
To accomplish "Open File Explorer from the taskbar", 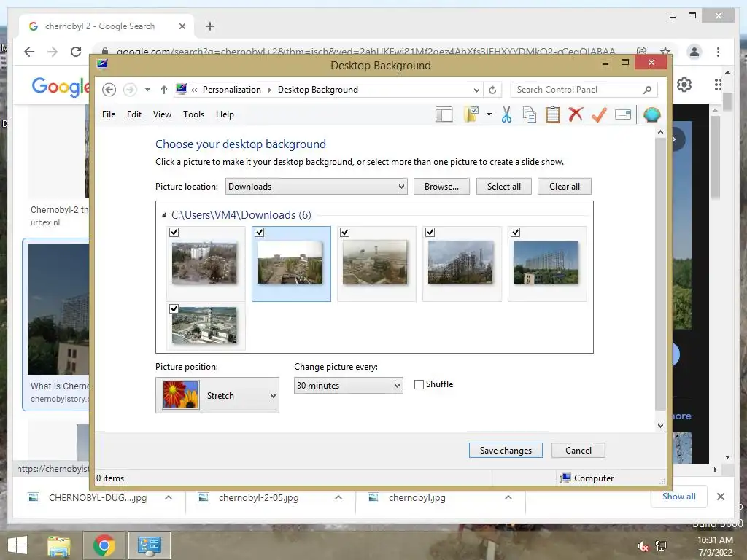I will pyautogui.click(x=58, y=545).
